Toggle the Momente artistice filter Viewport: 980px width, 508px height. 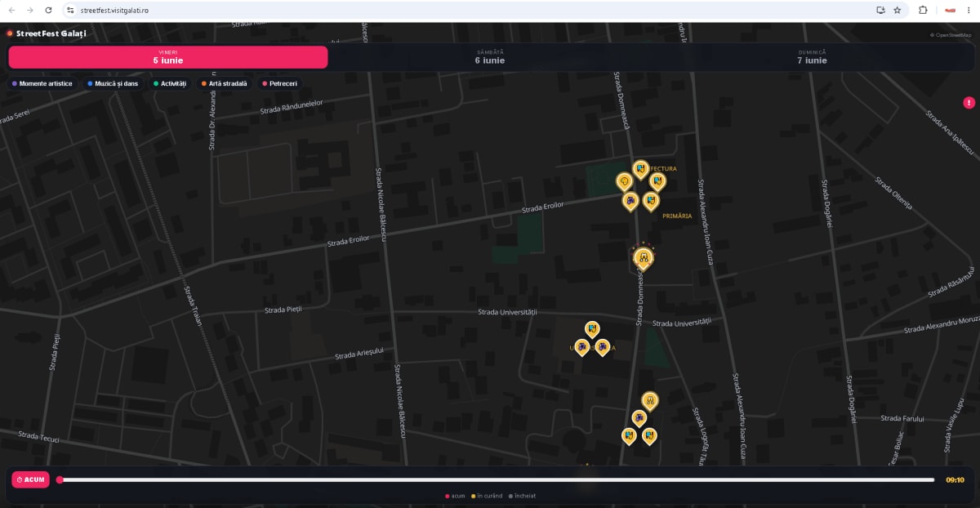tap(42, 83)
